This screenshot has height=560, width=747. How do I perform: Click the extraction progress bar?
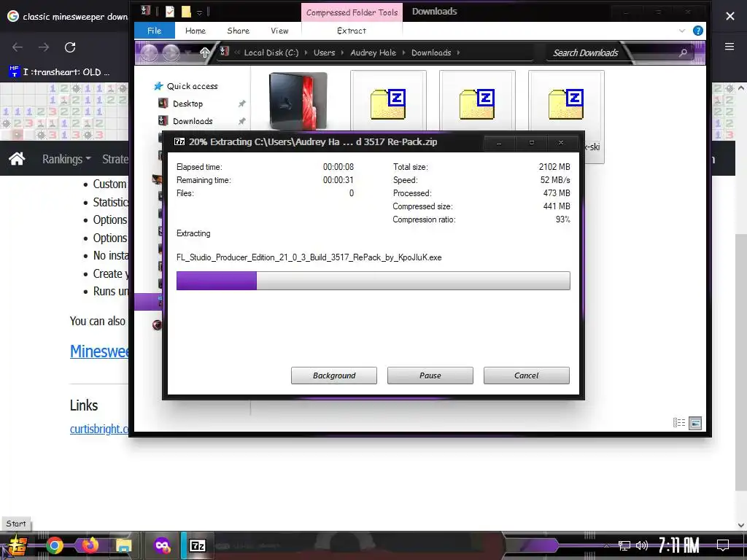(x=373, y=281)
